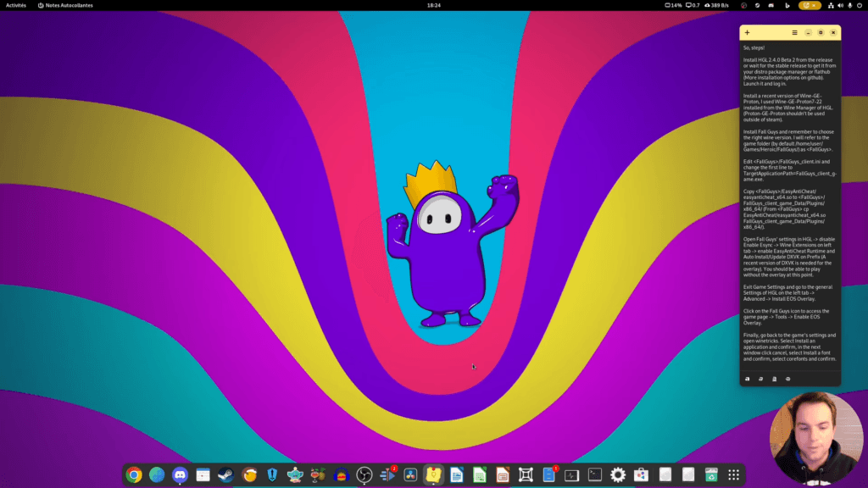Image resolution: width=868 pixels, height=488 pixels.
Task: Click the microphone indicator in top bar
Action: 849,5
